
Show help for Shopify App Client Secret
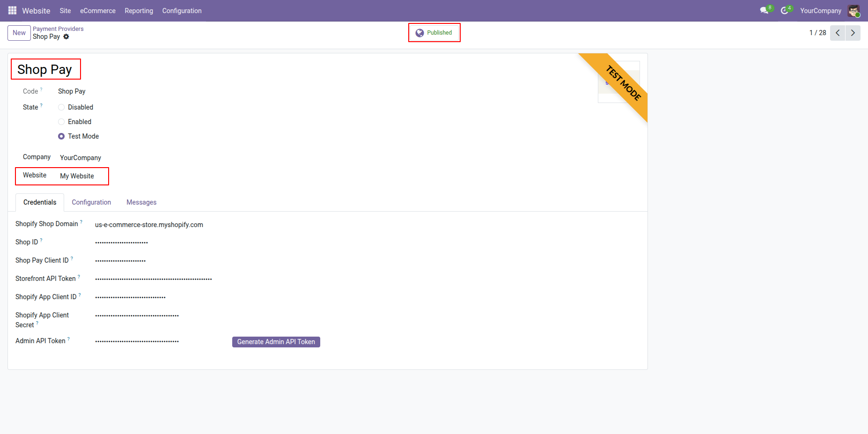point(37,323)
